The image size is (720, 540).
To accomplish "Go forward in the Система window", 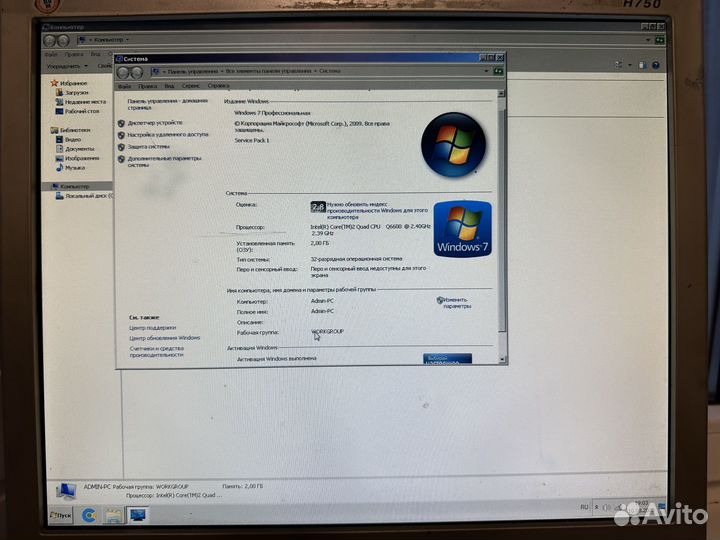I will click(x=136, y=73).
